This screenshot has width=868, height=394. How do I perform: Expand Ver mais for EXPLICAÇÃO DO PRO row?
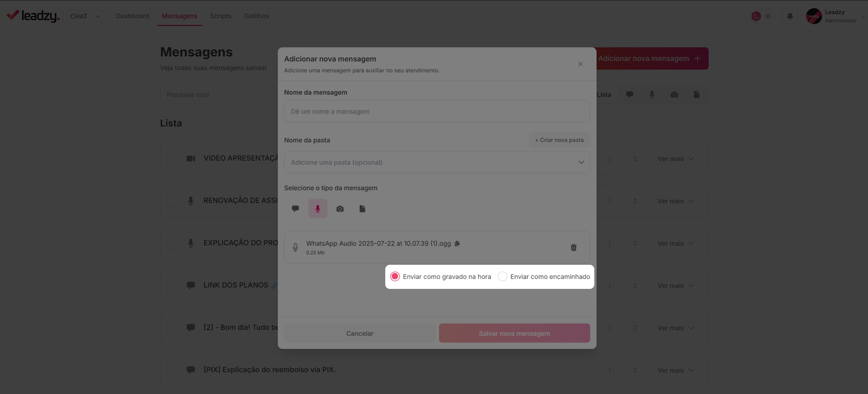(676, 243)
